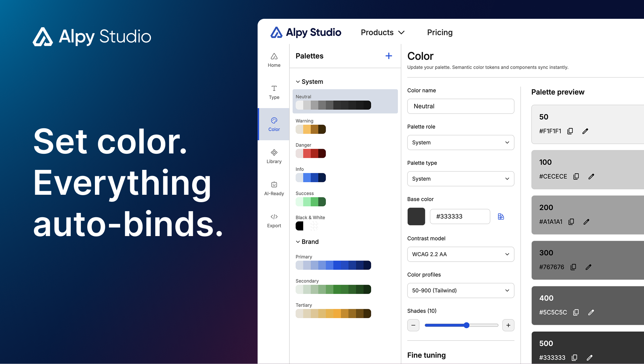
Task: Edit shade 300 with pencil icon
Action: pos(588,267)
